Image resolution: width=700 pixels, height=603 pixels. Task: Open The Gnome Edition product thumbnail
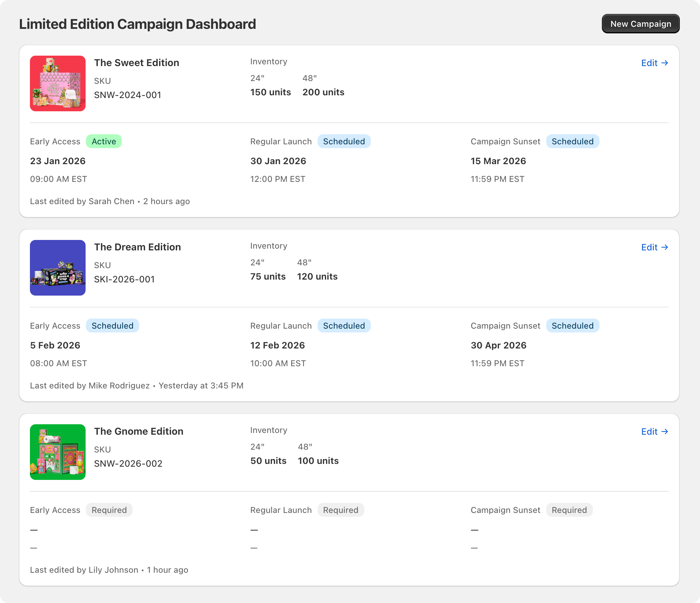[57, 452]
